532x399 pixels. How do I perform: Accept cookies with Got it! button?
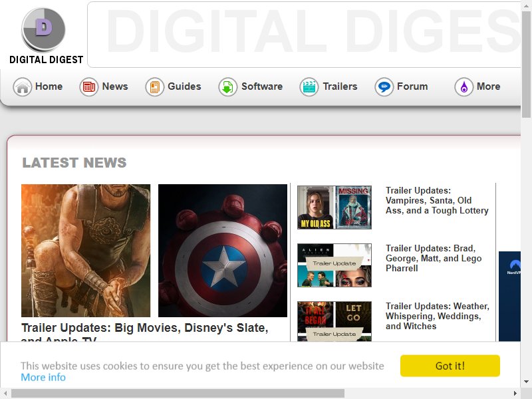(450, 366)
